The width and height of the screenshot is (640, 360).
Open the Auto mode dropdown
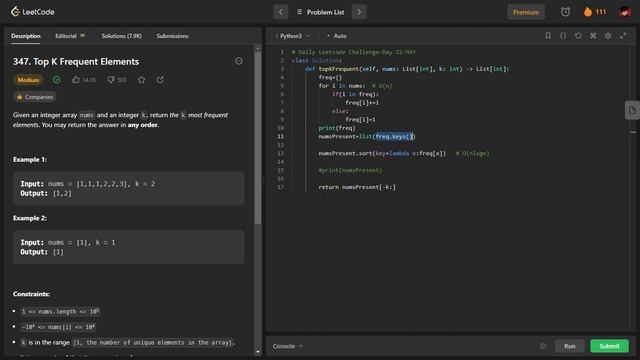(337, 36)
